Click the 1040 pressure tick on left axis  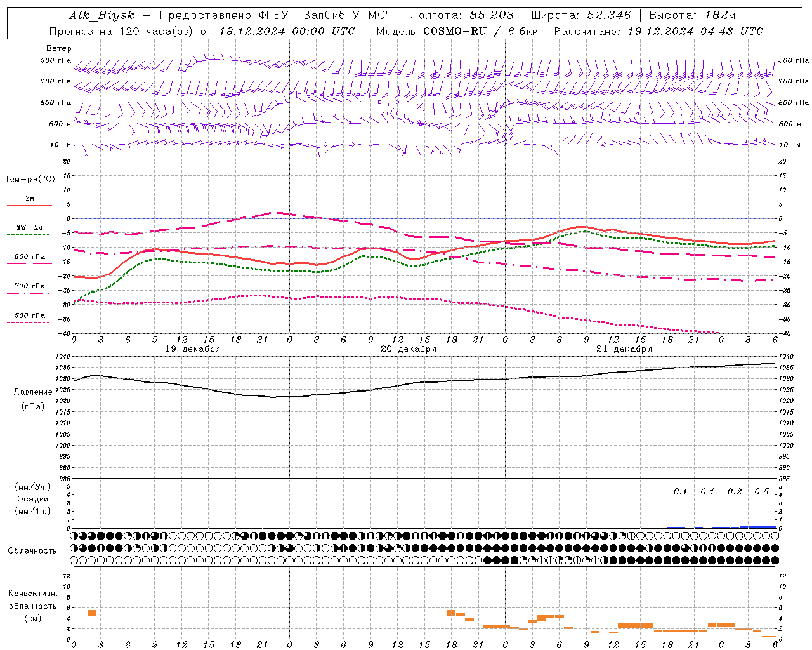click(63, 357)
